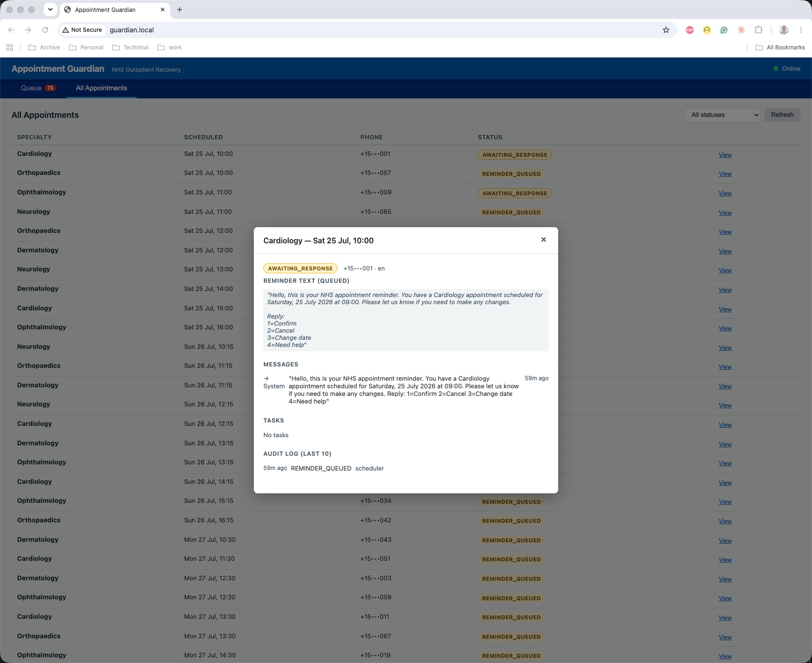
Task: Close the Appointment Guardian tab
Action: tap(163, 10)
